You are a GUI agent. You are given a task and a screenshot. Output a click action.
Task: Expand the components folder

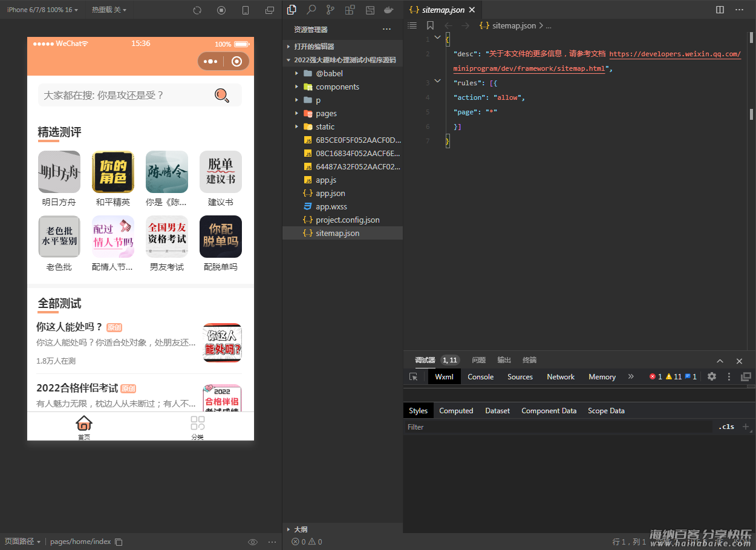click(342, 87)
